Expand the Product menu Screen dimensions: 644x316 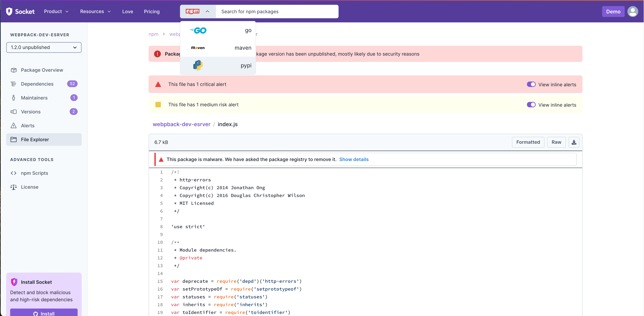tap(56, 12)
